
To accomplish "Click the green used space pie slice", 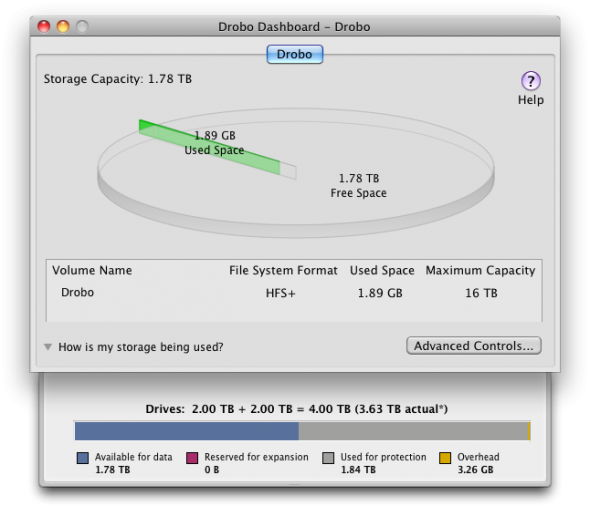I will click(x=209, y=146).
